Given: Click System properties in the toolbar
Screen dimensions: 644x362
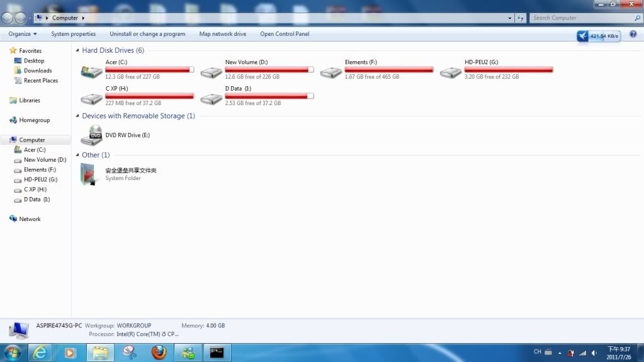Looking at the screenshot, I should click(74, 34).
